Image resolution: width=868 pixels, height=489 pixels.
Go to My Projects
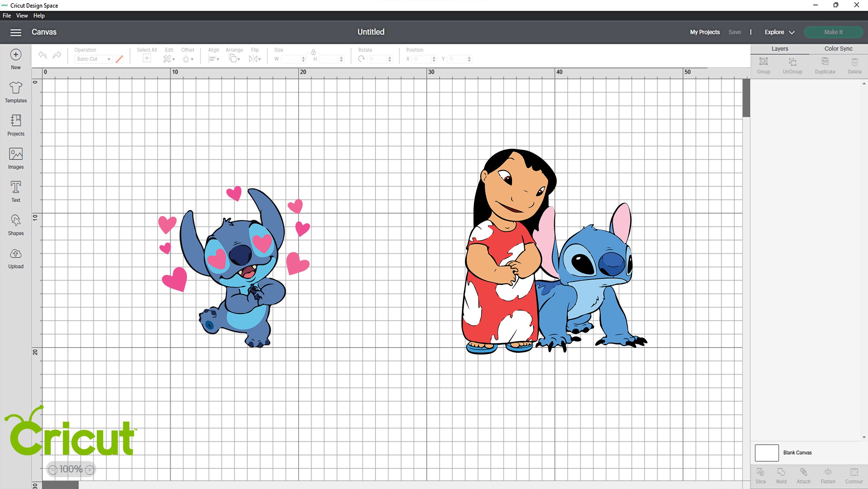[x=704, y=32]
